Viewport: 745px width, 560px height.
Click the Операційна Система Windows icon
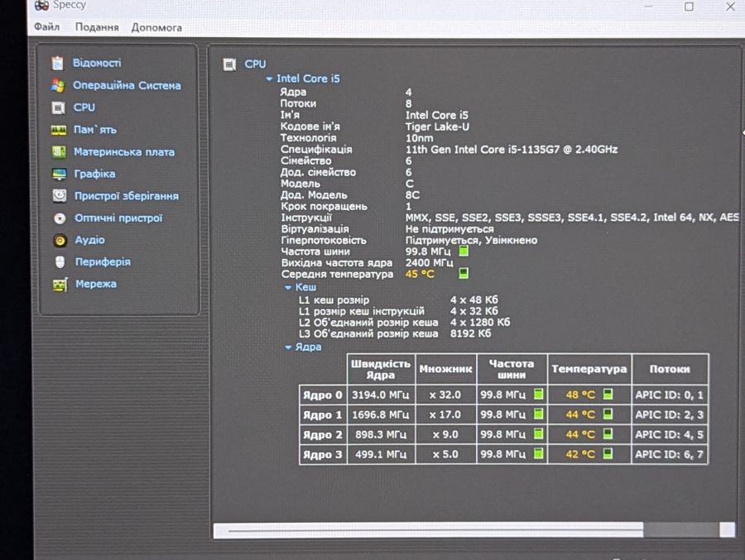(58, 85)
